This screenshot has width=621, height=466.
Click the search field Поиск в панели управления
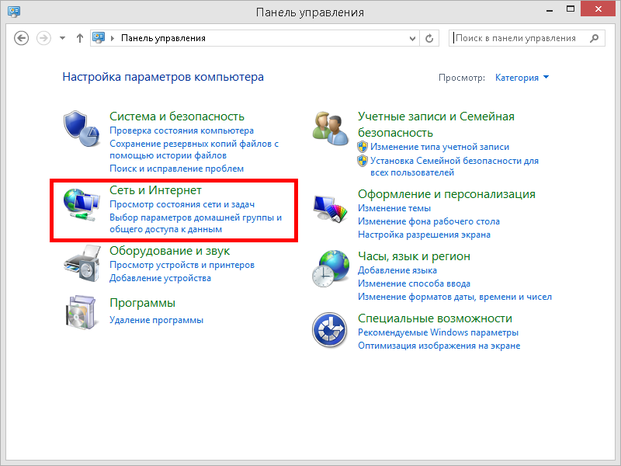[x=515, y=39]
